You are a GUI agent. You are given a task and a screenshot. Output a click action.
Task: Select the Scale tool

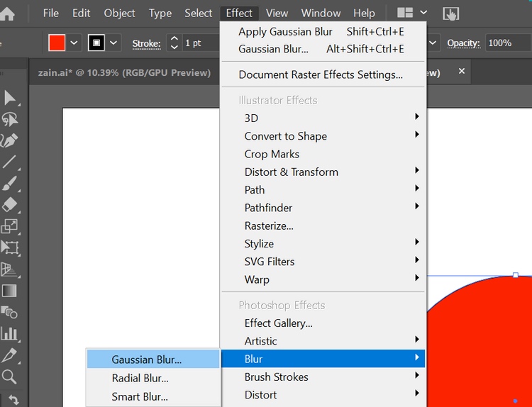(9, 226)
